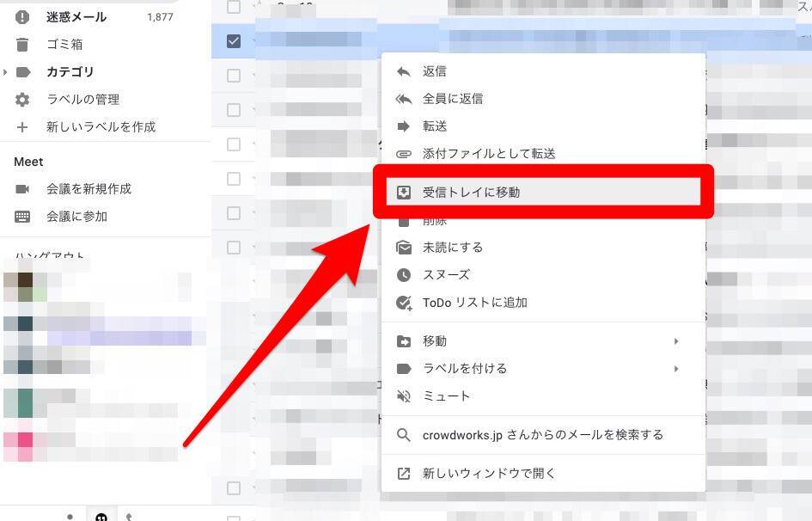The image size is (812, 521).
Task: Open the highlighted selected email row
Action: 511,40
